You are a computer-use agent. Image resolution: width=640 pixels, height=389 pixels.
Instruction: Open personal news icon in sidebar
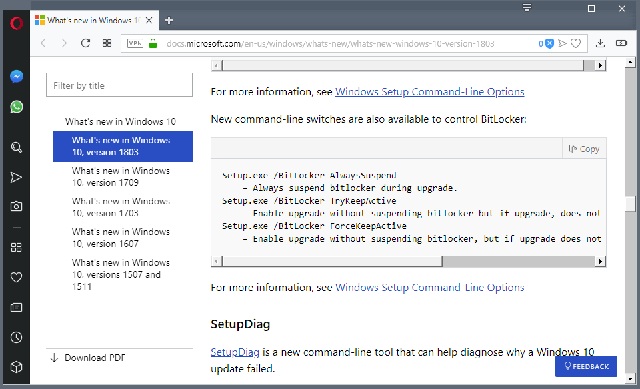click(16, 307)
